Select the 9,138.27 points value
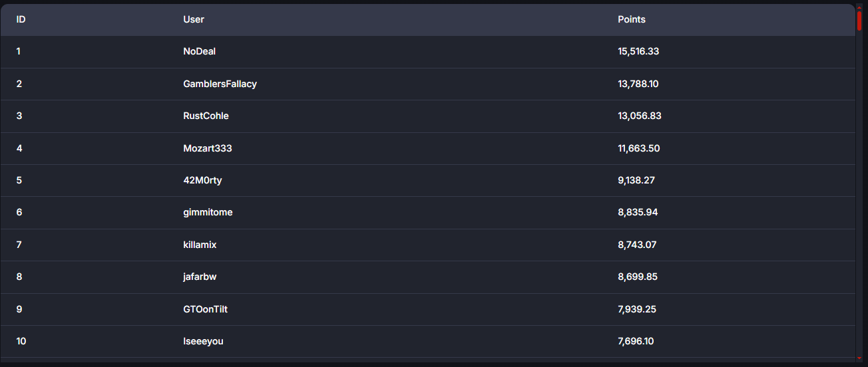Image resolution: width=868 pixels, height=367 pixels. pos(636,180)
